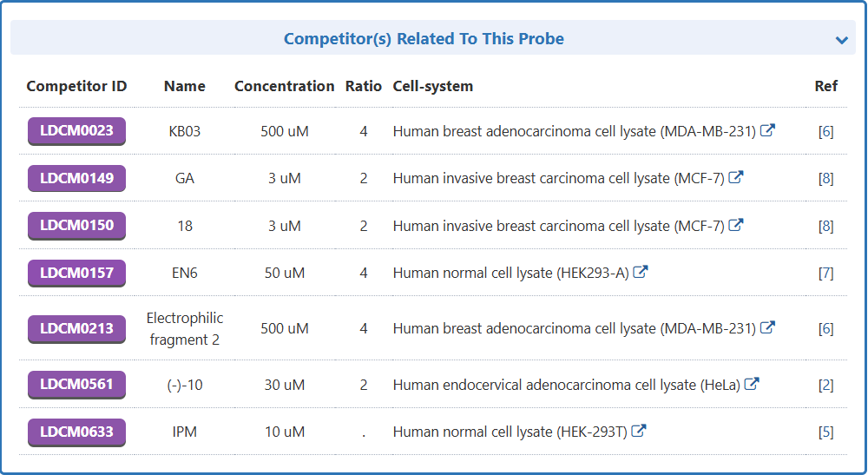This screenshot has height=475, width=868.
Task: Select competitor LDCM0150 button
Action: pyautogui.click(x=76, y=225)
